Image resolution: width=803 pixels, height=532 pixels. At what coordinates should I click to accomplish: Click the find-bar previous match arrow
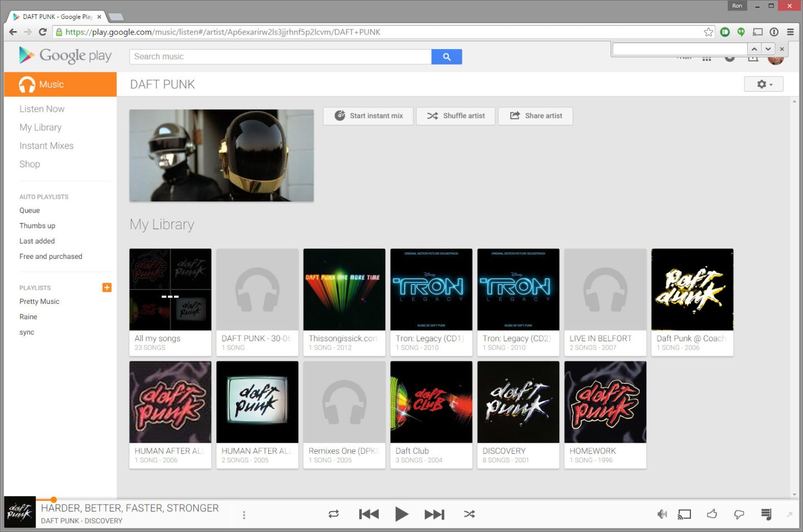[754, 49]
